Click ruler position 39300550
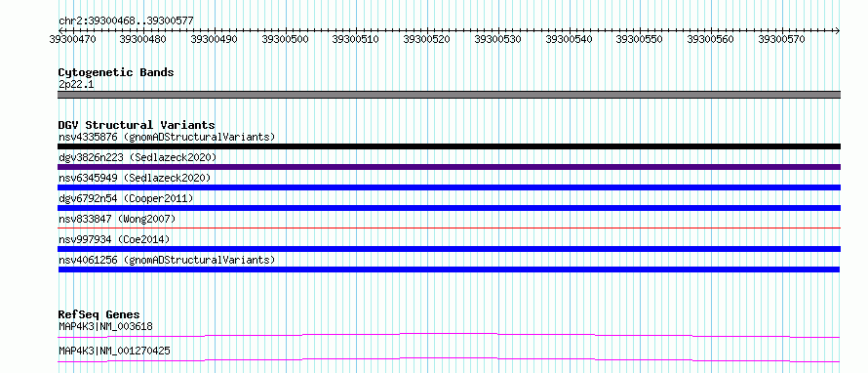This screenshot has width=868, height=373. pyautogui.click(x=640, y=40)
